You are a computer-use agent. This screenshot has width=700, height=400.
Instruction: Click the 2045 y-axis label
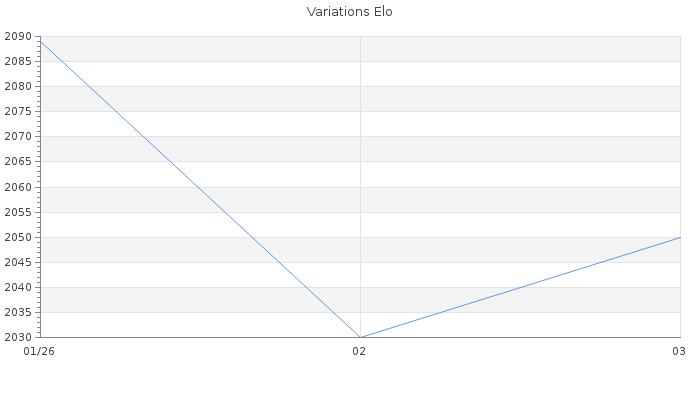pos(18,262)
